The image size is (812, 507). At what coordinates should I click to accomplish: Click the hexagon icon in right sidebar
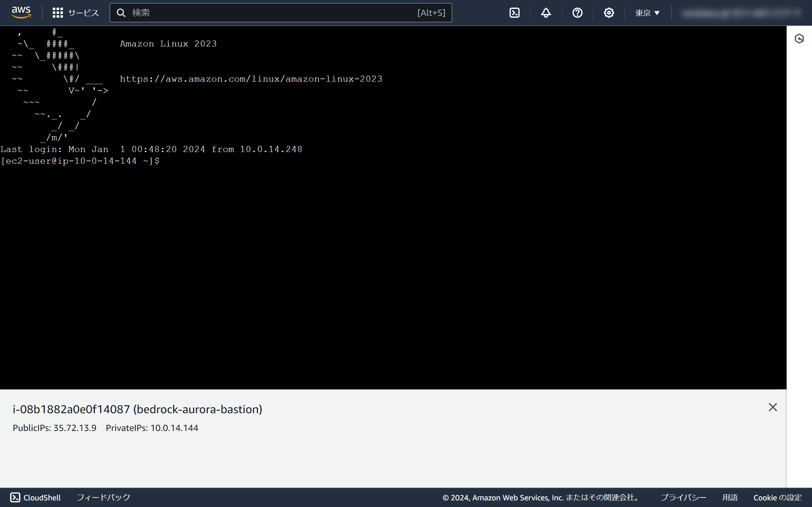[x=799, y=39]
